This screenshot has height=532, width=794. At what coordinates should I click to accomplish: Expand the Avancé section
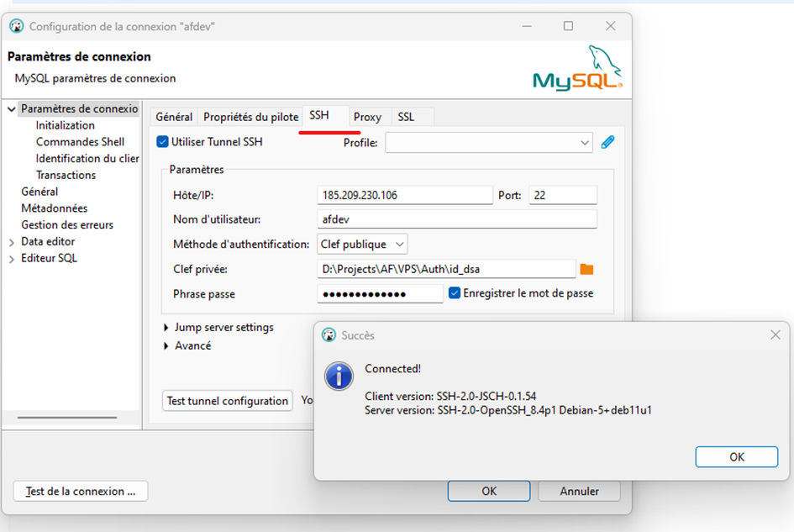[166, 346]
